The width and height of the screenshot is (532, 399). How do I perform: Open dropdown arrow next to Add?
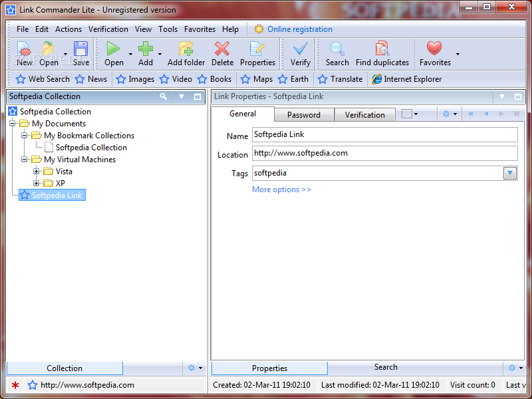[x=160, y=54]
